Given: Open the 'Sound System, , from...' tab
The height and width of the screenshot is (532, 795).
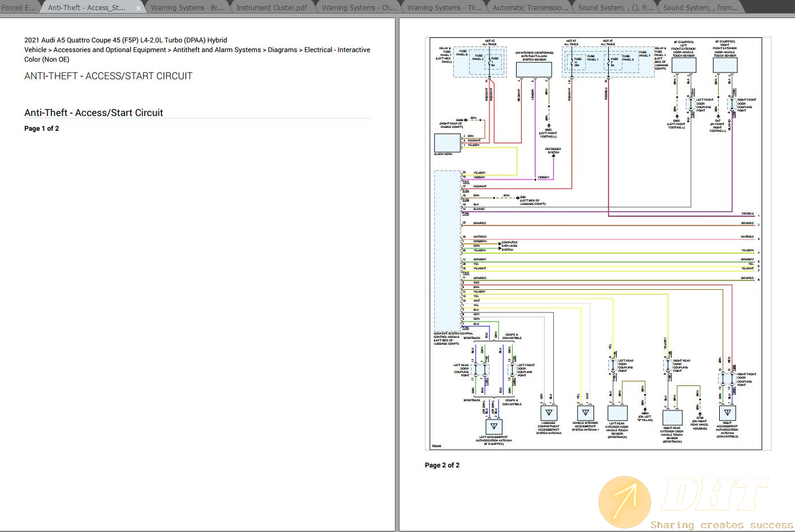Looking at the screenshot, I should click(701, 7).
